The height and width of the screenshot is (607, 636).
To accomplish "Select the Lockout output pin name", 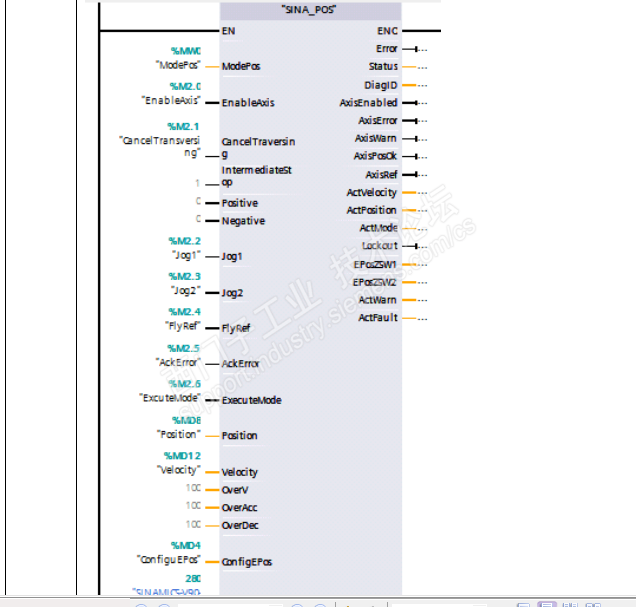I will (x=380, y=246).
